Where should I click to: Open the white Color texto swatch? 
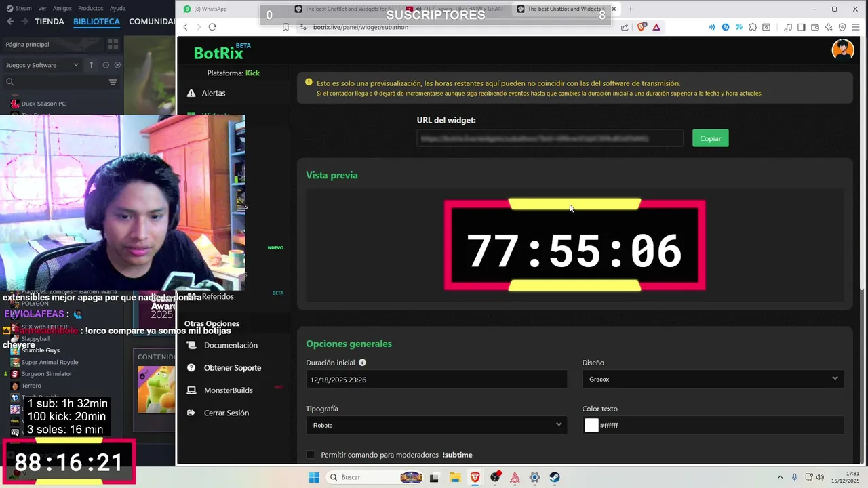click(x=591, y=425)
